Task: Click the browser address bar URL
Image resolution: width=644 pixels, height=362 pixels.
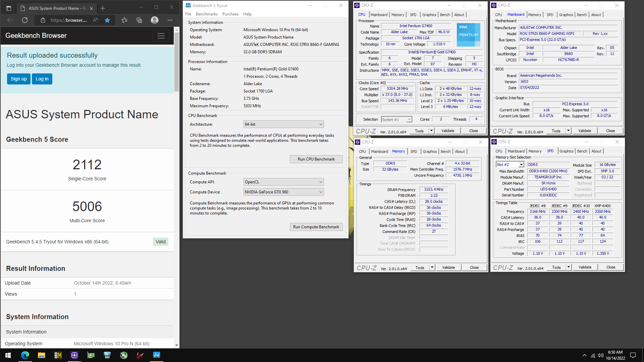Action: [x=69, y=20]
